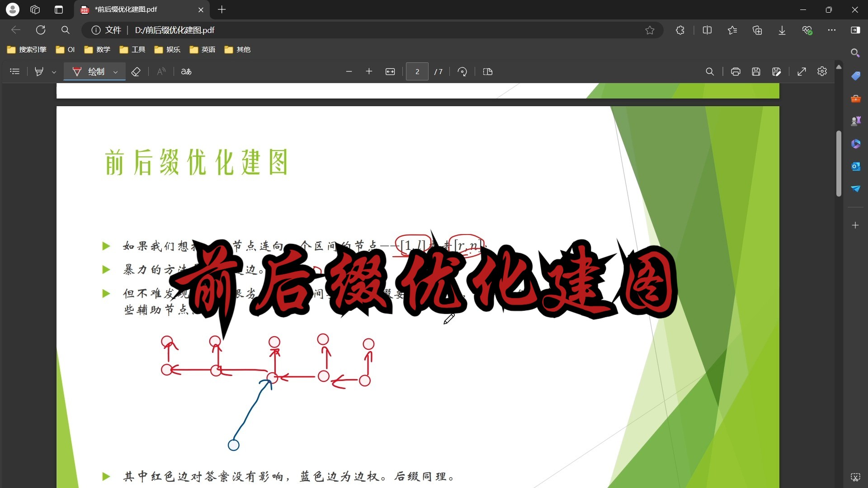
Task: Toggle the sidebar panel icon
Action: pyautogui.click(x=855, y=30)
